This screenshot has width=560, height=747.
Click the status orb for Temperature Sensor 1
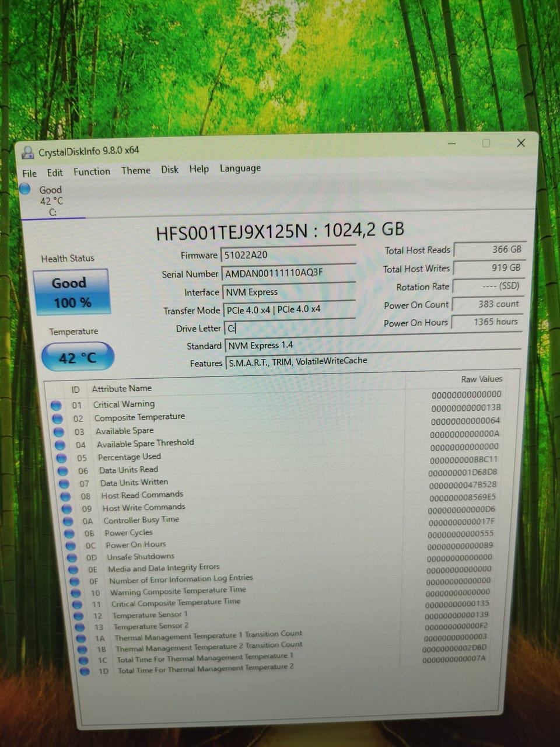pos(78,616)
